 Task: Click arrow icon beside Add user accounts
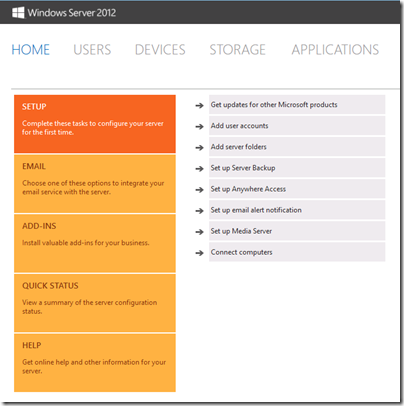tap(199, 127)
